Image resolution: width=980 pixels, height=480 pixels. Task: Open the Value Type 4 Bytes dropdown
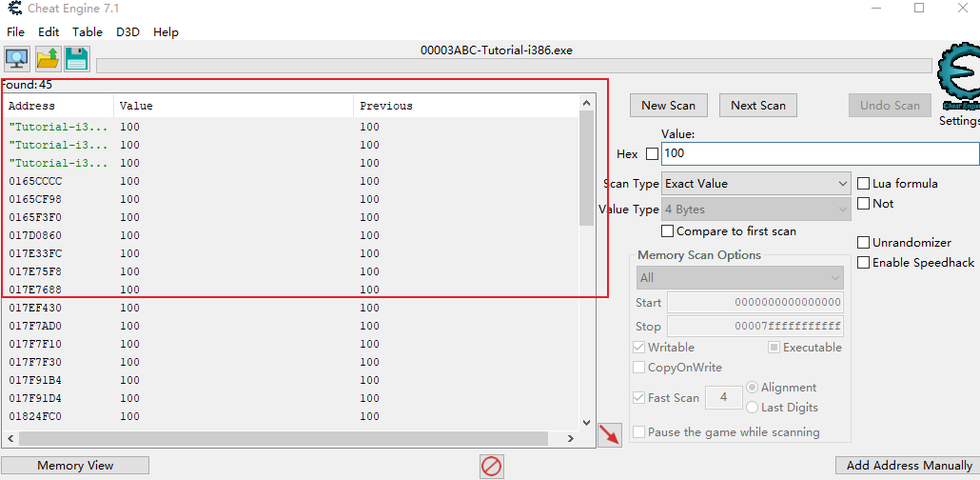(x=755, y=209)
